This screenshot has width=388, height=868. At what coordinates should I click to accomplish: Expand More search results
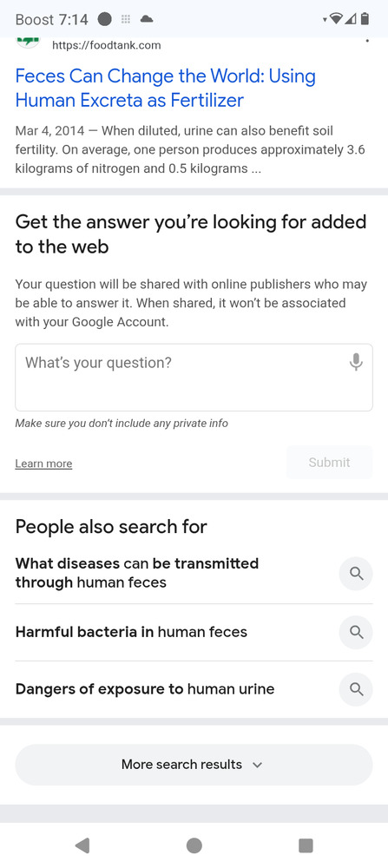click(194, 765)
